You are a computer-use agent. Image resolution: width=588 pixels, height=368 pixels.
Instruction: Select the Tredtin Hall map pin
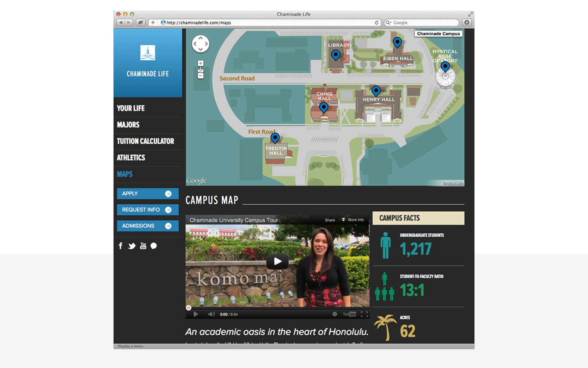(275, 138)
